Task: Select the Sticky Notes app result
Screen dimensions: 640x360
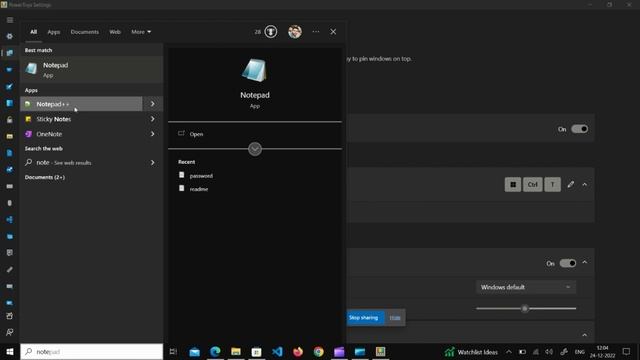Action: point(81,119)
